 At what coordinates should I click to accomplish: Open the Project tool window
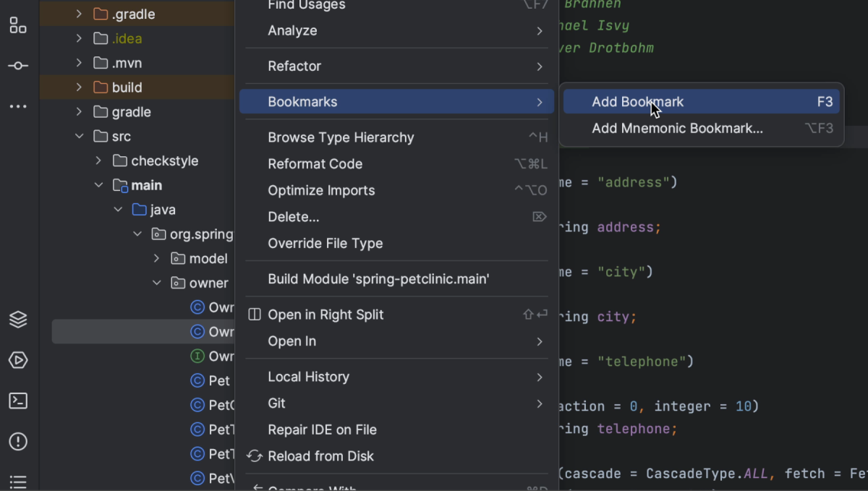pyautogui.click(x=17, y=25)
